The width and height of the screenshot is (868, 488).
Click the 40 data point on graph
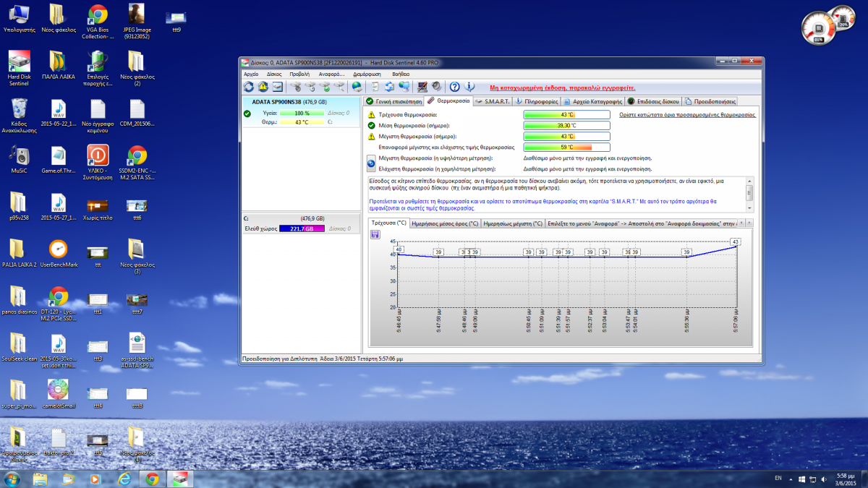click(x=398, y=249)
